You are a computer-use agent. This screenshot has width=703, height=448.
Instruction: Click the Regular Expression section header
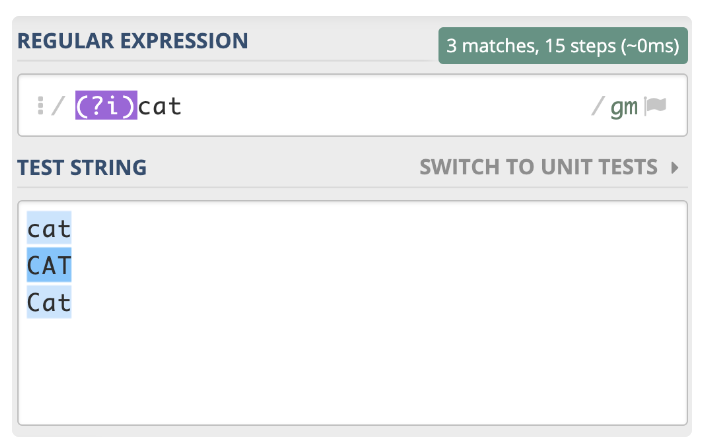point(132,41)
